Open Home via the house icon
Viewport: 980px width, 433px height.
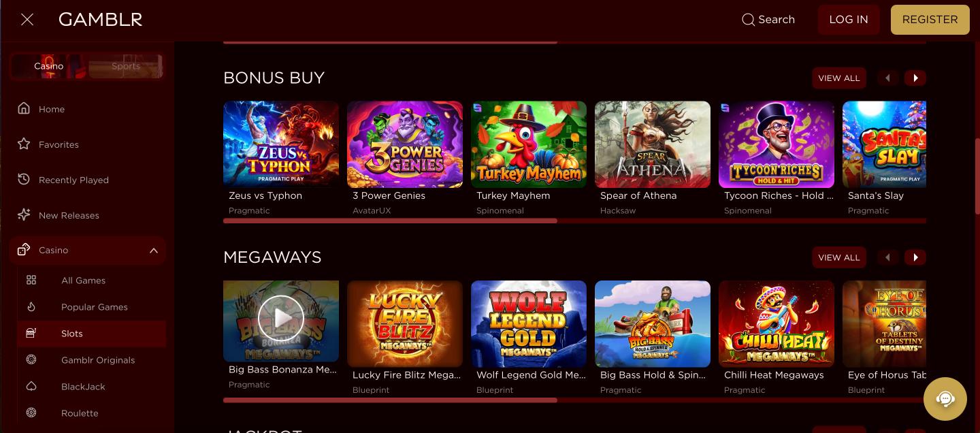tap(24, 108)
